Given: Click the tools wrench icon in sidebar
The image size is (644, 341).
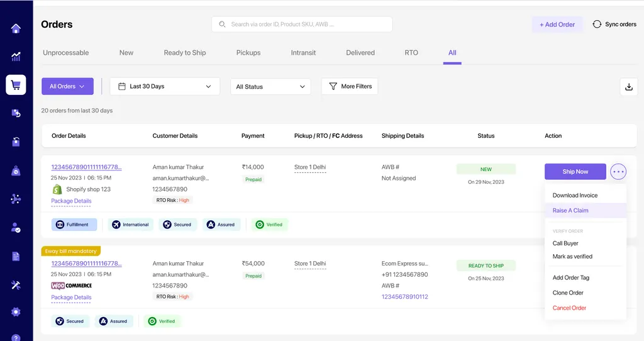Looking at the screenshot, I should click(x=16, y=284).
